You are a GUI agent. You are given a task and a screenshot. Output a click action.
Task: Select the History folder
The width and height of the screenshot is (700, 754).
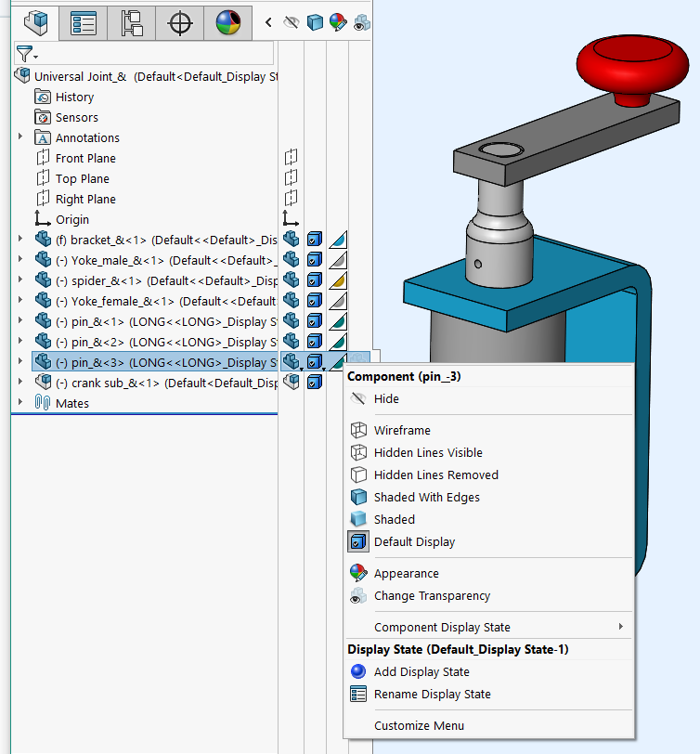coord(64,97)
